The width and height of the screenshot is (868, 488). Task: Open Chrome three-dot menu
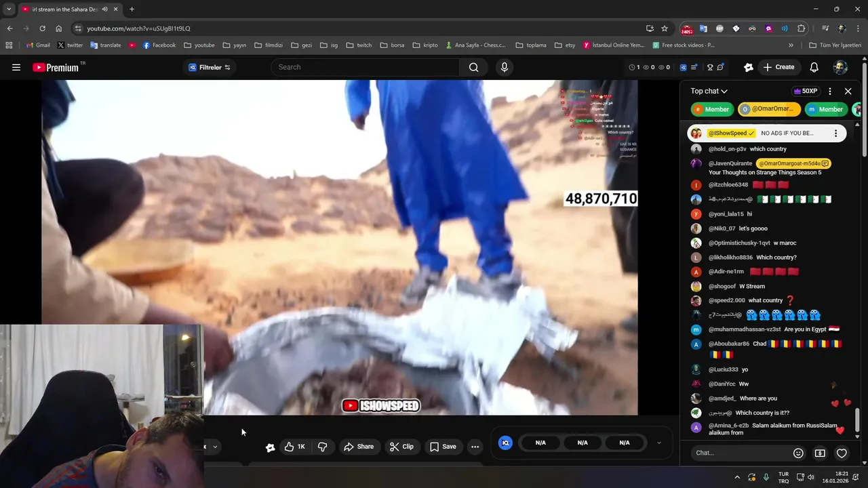[x=859, y=28]
